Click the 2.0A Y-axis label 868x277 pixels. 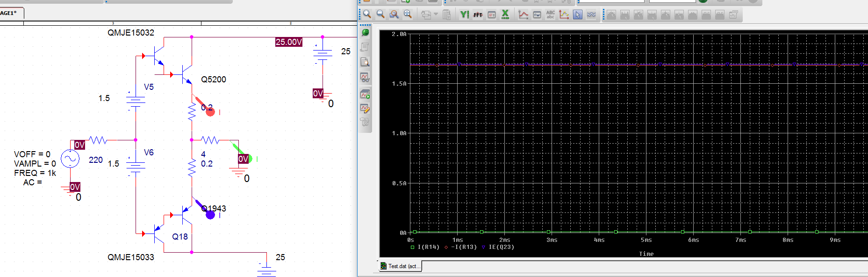(x=399, y=34)
